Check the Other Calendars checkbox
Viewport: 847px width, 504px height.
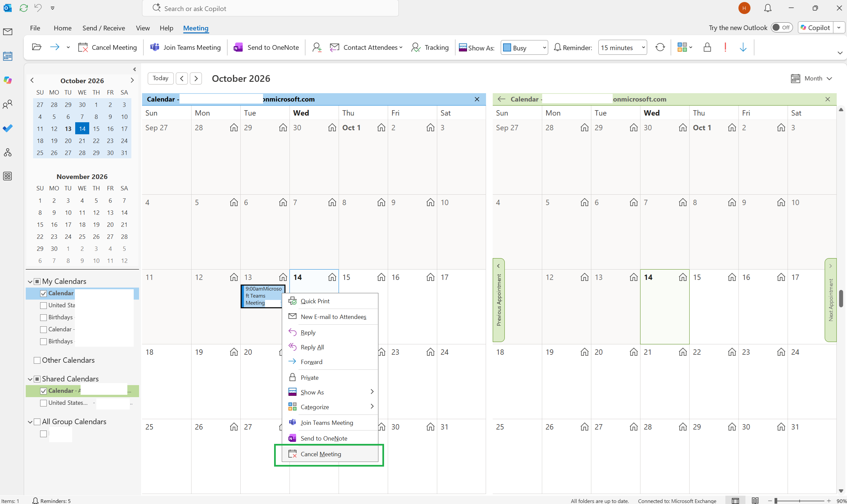(37, 360)
